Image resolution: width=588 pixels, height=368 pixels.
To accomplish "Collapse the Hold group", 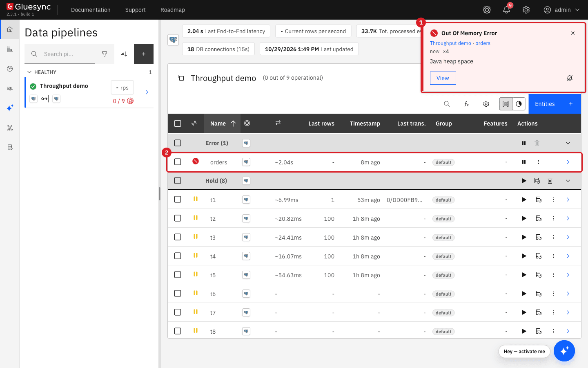I will coord(568,181).
